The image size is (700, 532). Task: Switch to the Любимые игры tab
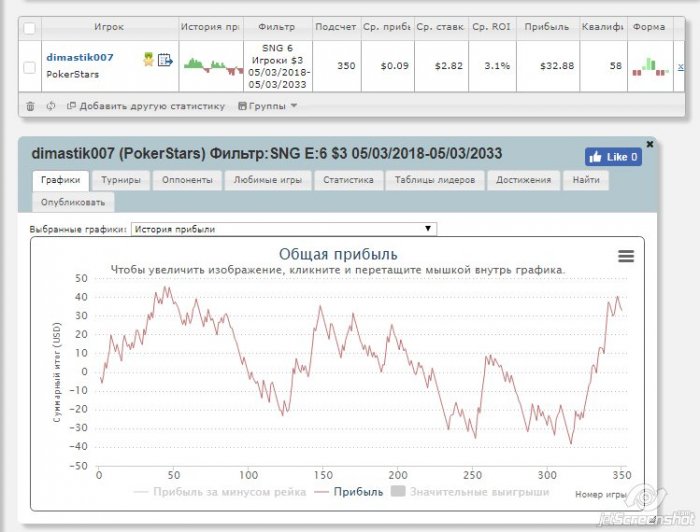tap(268, 180)
